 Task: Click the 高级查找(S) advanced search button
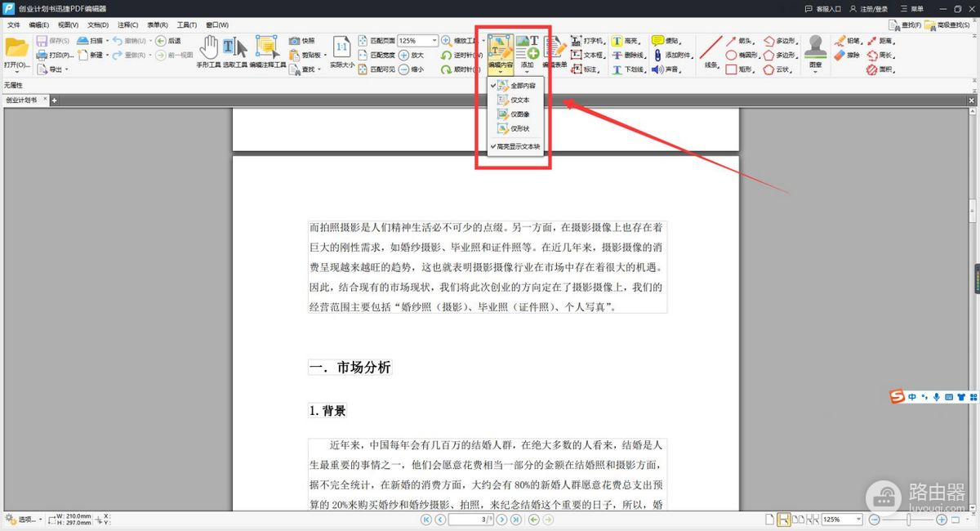pos(949,25)
